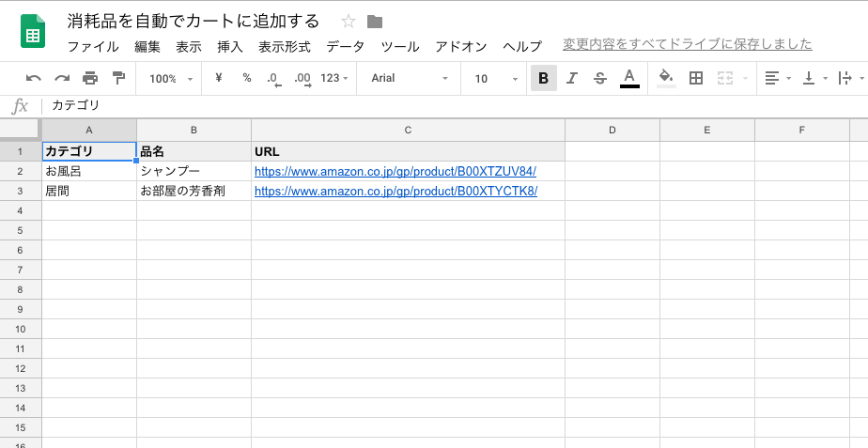Open the Arial font dropdown
Image resolution: width=868 pixels, height=448 pixels.
point(410,78)
